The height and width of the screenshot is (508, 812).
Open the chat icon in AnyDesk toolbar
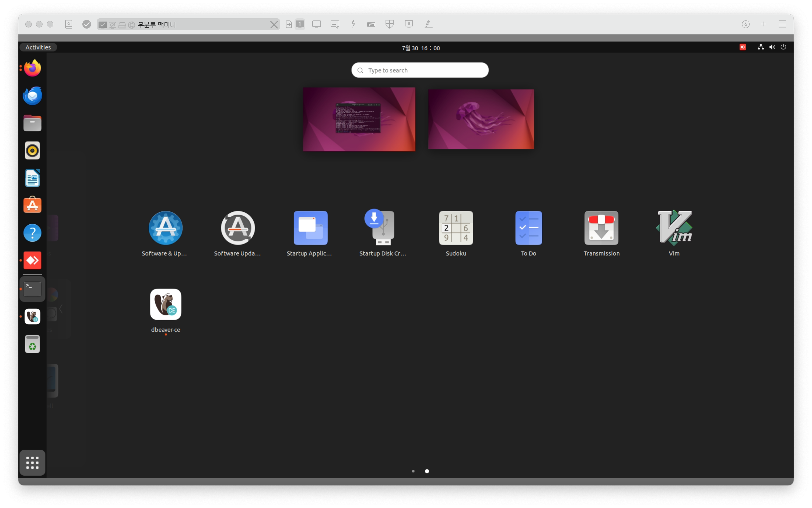(335, 24)
